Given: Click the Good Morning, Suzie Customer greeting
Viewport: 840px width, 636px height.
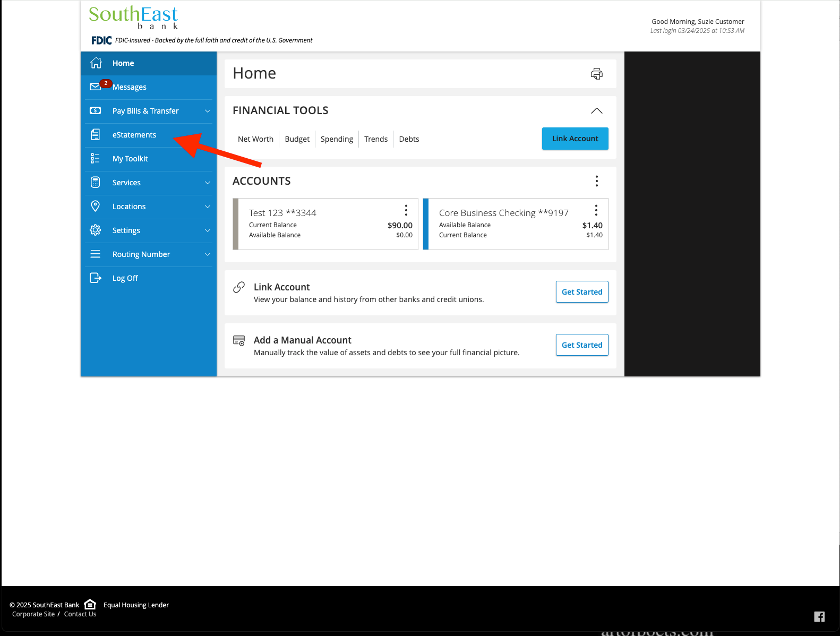Looking at the screenshot, I should point(698,22).
